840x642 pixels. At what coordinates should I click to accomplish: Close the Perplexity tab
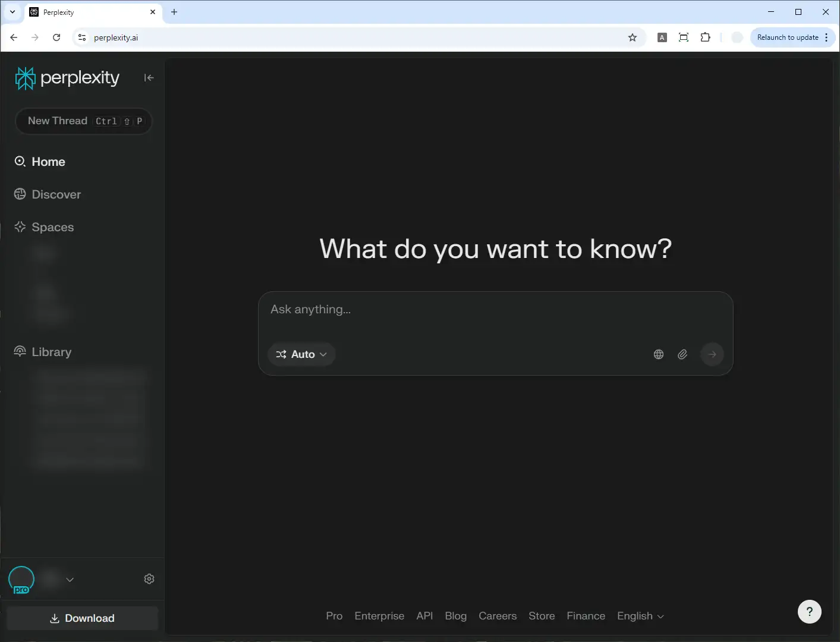point(153,12)
